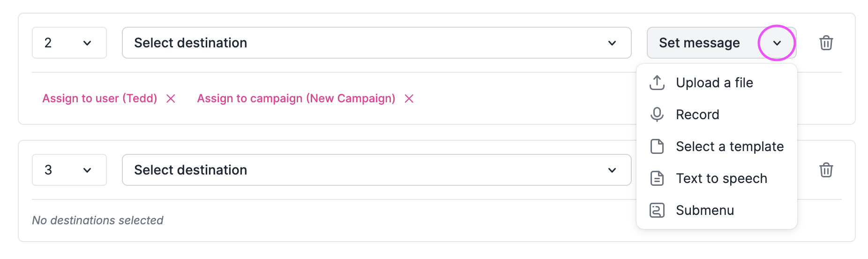Viewport: 868px width, 259px height.
Task: Click the Assign to user (Tedd) label
Action: click(99, 99)
